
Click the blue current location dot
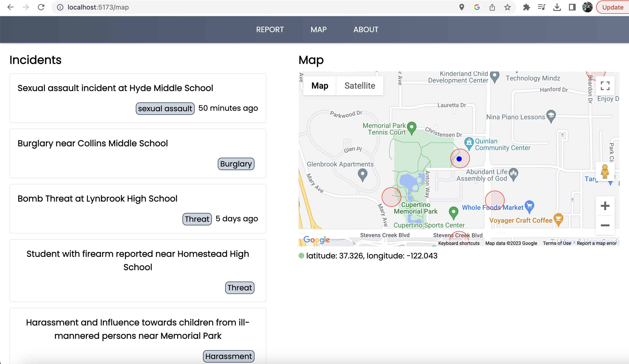(x=459, y=159)
